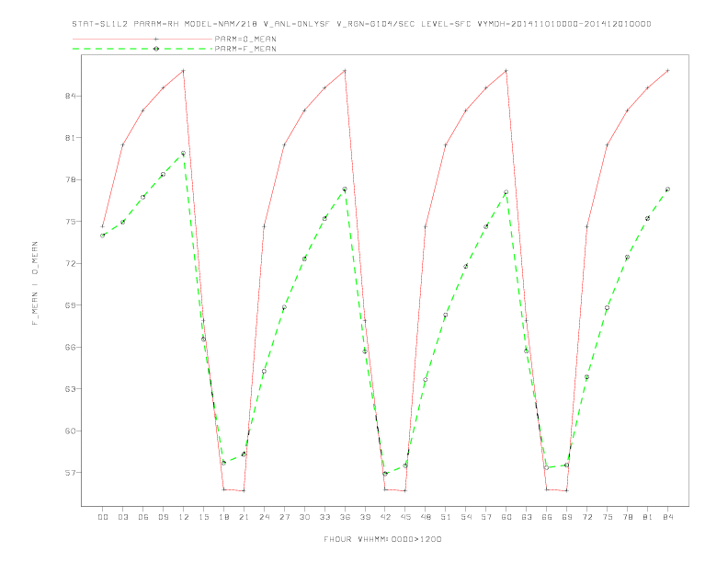The width and height of the screenshot is (728, 563).
Task: Click the green F_MEAN circle marker at hour 00
Action: pos(103,236)
